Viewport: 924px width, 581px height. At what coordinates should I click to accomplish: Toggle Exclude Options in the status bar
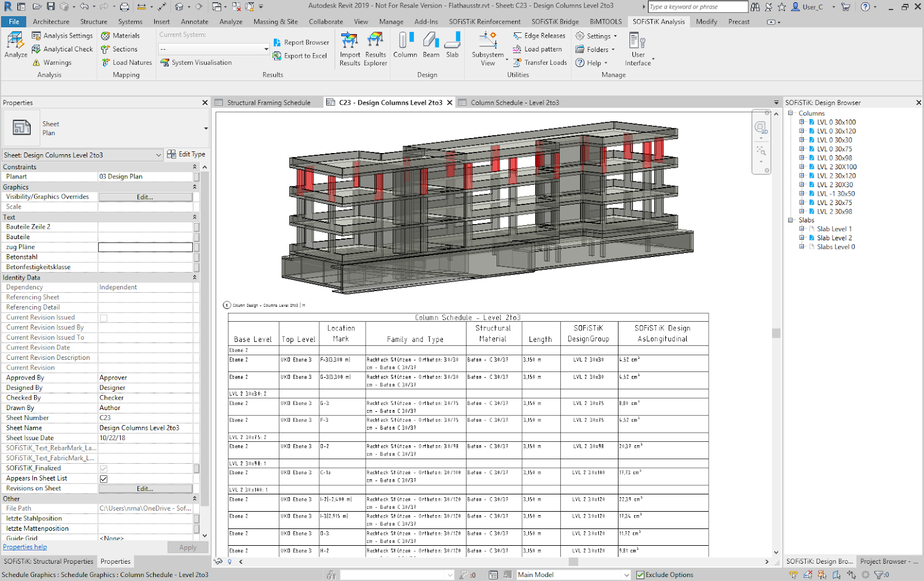click(640, 574)
